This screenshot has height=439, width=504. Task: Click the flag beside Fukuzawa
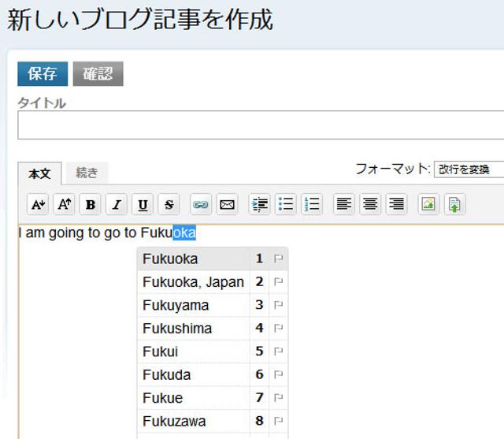pos(278,421)
